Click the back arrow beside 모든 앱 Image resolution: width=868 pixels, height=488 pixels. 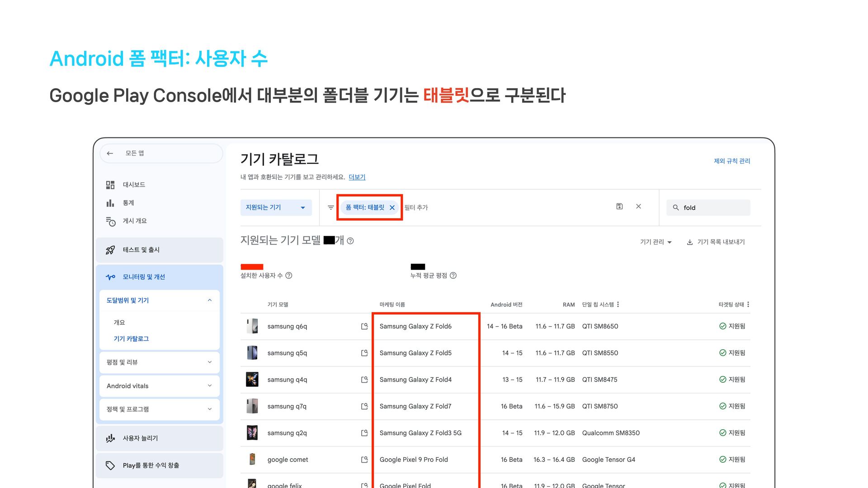click(x=110, y=153)
